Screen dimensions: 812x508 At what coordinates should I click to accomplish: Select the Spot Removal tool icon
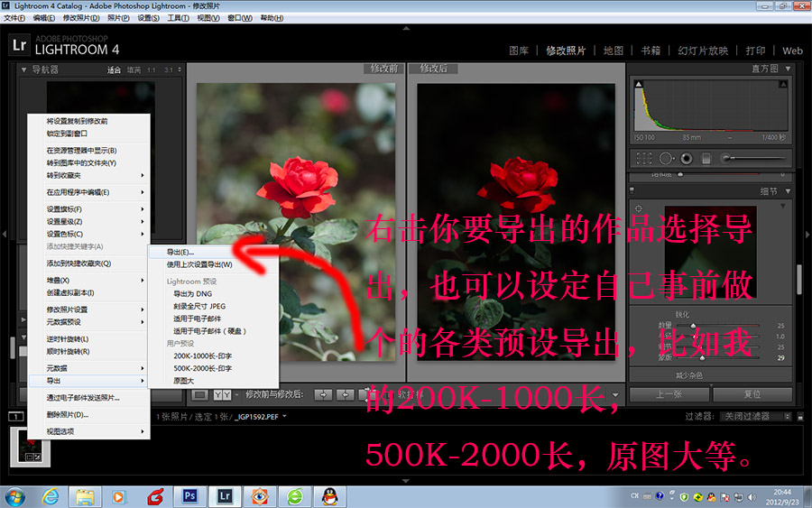click(x=667, y=158)
